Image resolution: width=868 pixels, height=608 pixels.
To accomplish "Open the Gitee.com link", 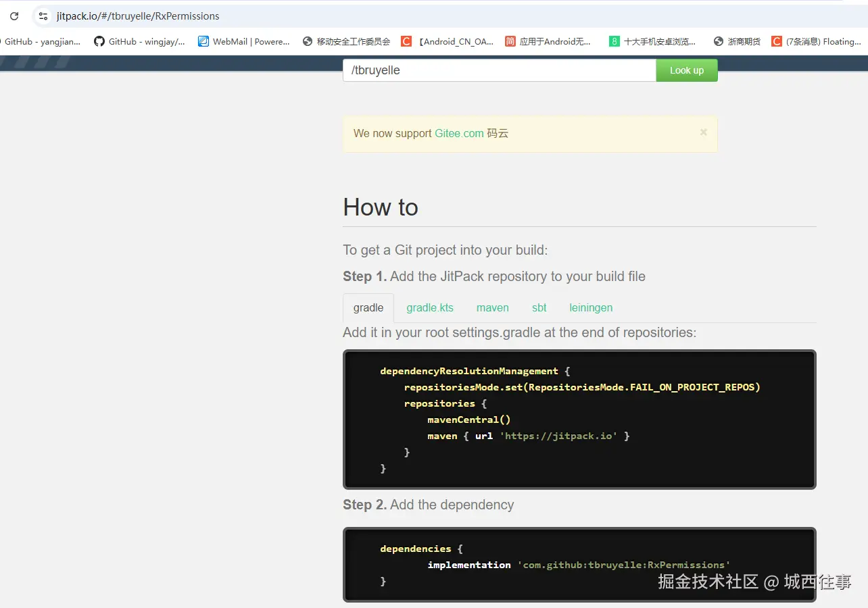I will (459, 133).
